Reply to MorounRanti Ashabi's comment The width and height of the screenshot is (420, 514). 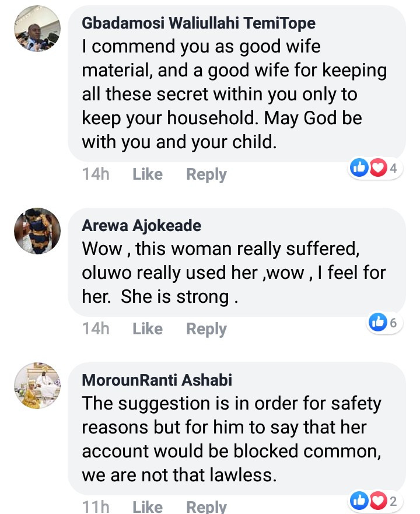click(x=206, y=506)
